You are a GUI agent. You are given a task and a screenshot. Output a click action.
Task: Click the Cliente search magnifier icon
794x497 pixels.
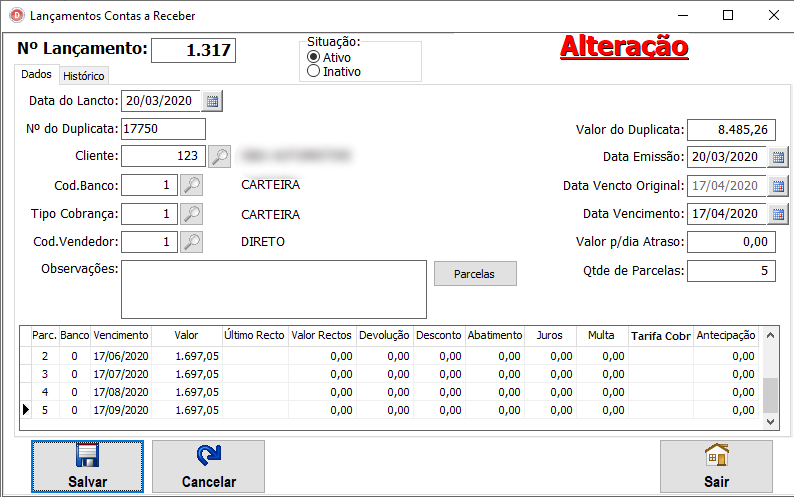tap(220, 156)
